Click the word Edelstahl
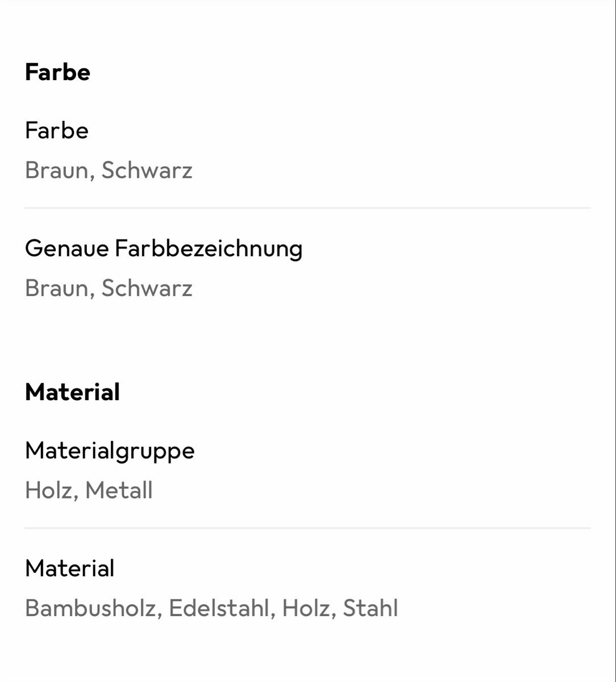 click(x=218, y=608)
